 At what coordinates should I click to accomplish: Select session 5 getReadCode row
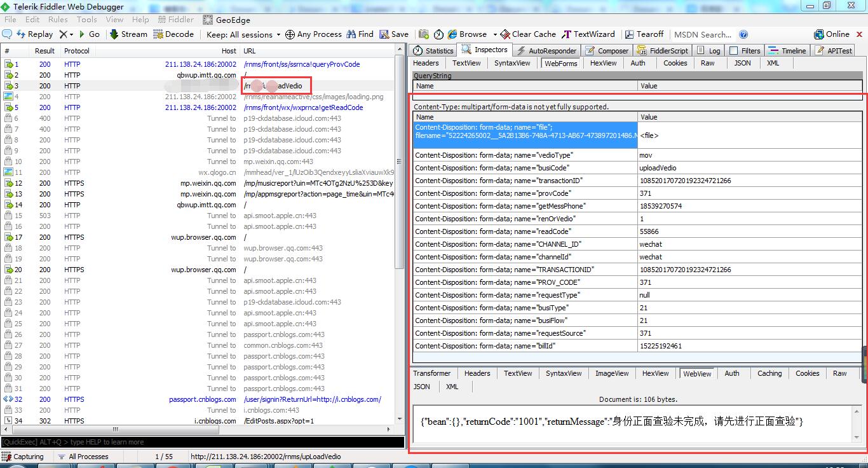[x=198, y=107]
